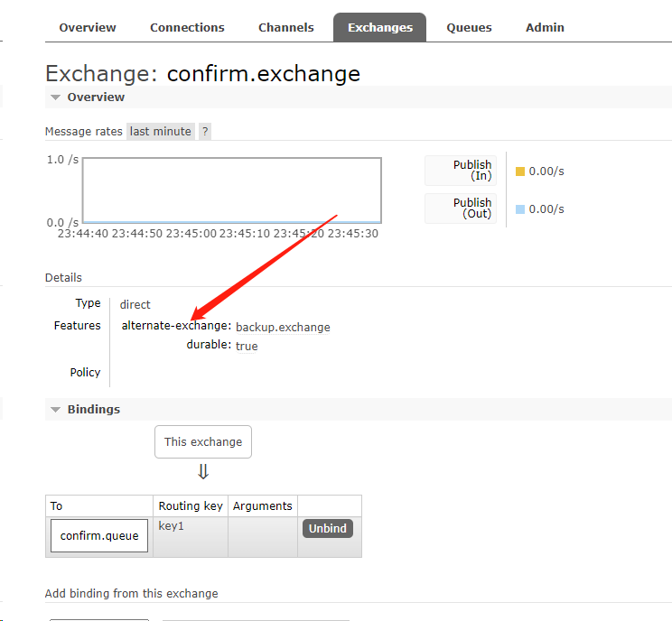Change the 'last minute' message rates range
The height and width of the screenshot is (621, 672).
[x=160, y=131]
